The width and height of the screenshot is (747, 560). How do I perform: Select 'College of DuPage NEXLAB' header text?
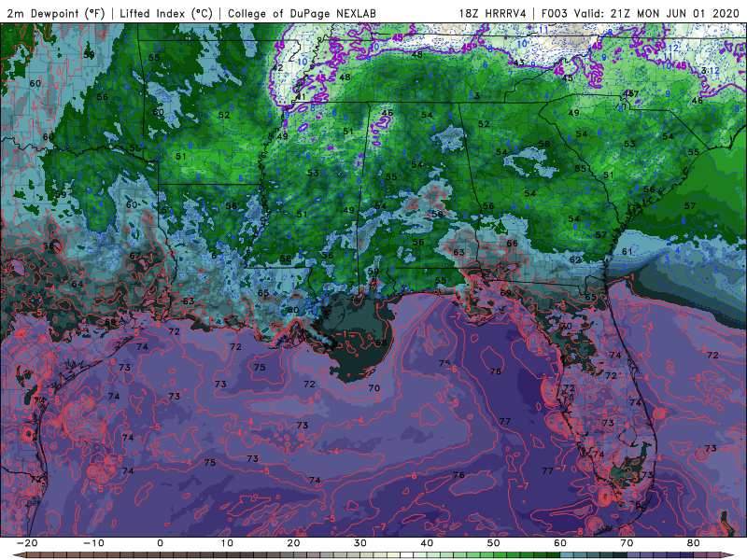[302, 13]
